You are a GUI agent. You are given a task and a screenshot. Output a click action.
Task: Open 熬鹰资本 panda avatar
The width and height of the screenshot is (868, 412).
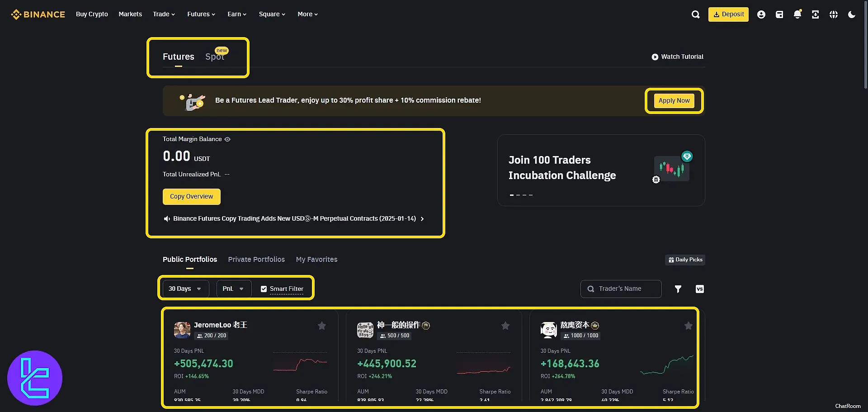[x=548, y=330]
